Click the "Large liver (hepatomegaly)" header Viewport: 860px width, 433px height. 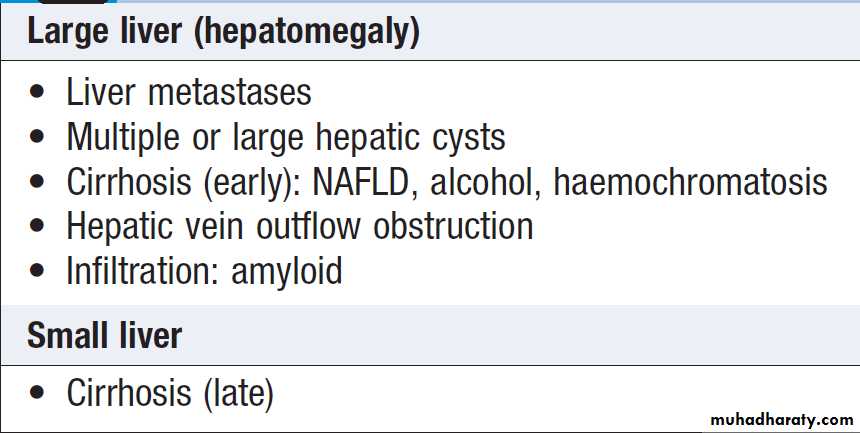[x=222, y=32]
